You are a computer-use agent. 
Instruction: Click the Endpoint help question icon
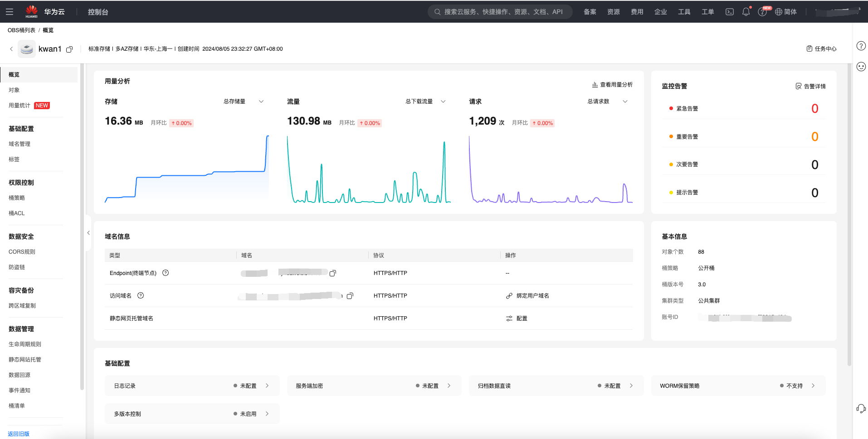[166, 273]
